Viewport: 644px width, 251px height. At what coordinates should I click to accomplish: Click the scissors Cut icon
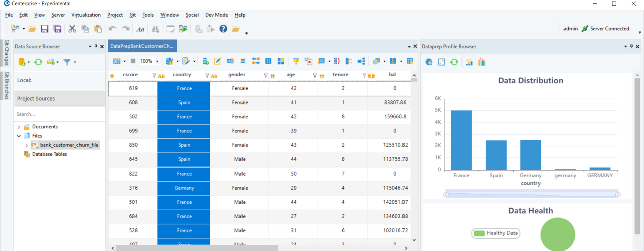[72, 29]
